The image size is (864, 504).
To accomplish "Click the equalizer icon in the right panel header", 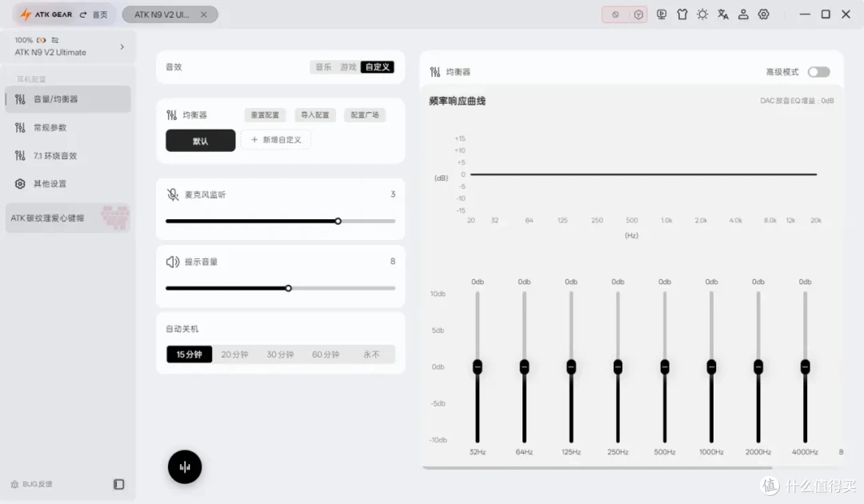I will pyautogui.click(x=435, y=72).
